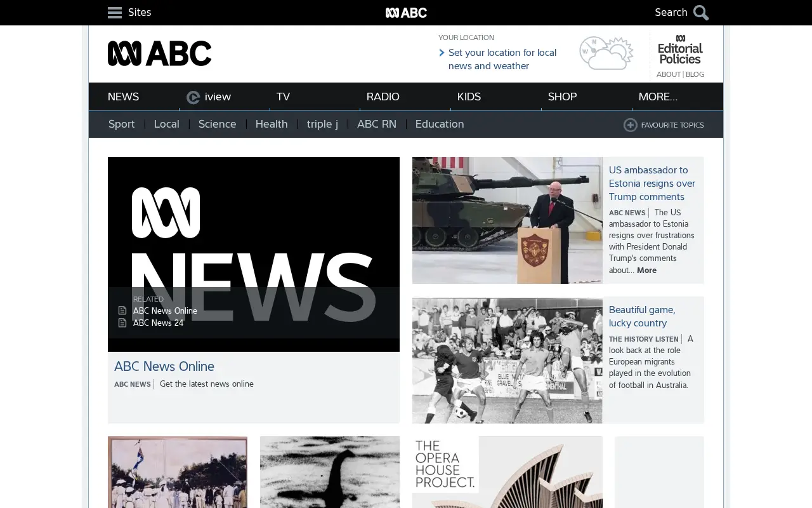Open the TV navigation item
This screenshot has width=812, height=508.
pos(283,97)
